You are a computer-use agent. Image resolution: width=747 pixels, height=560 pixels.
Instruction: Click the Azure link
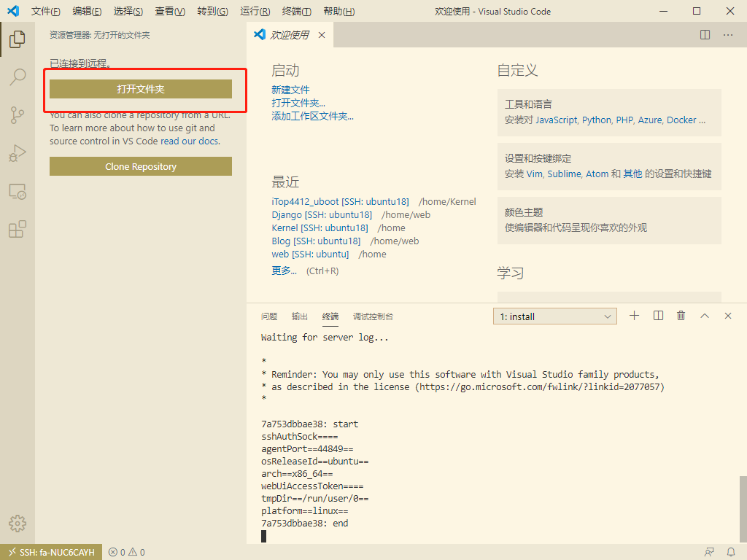pos(650,120)
